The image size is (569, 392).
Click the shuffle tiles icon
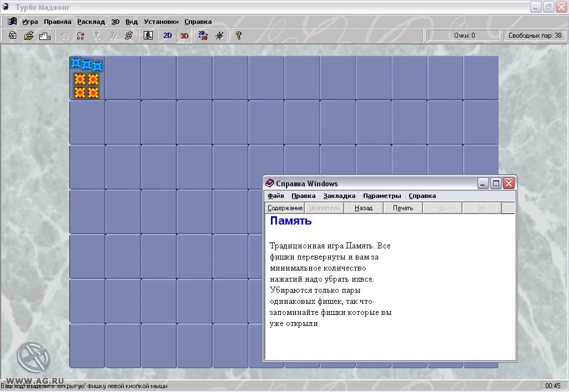(x=129, y=35)
